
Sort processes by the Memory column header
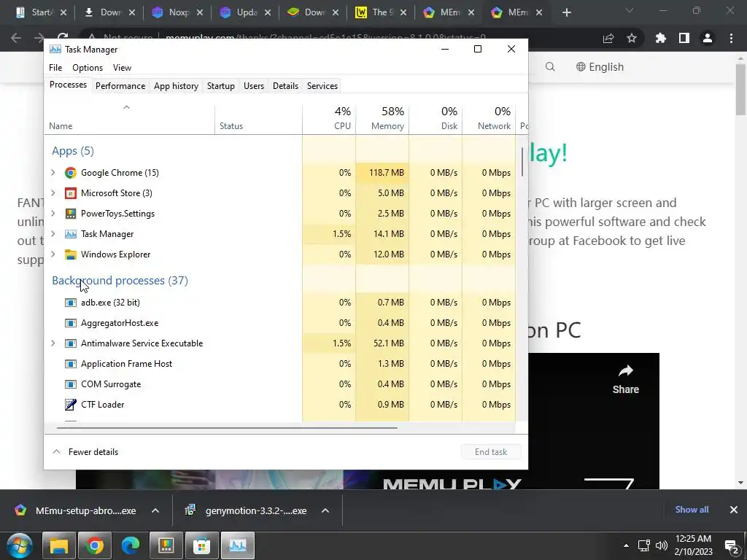[x=382, y=118]
